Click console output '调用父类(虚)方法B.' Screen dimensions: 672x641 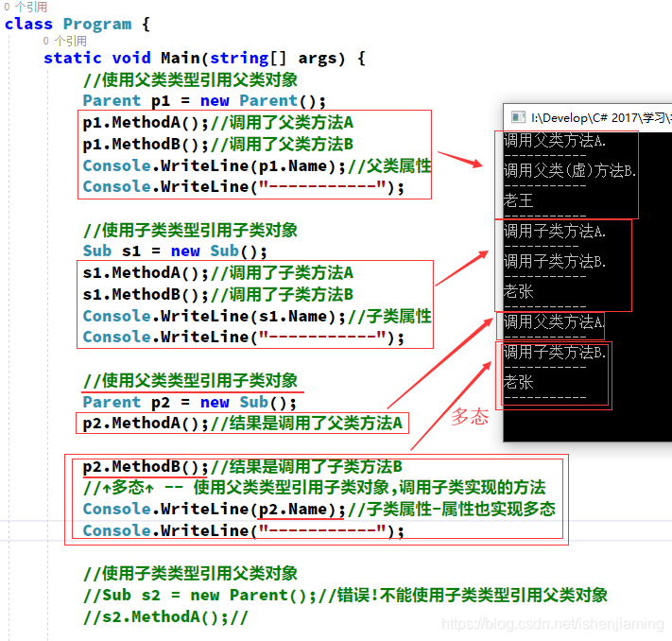pyautogui.click(x=570, y=170)
